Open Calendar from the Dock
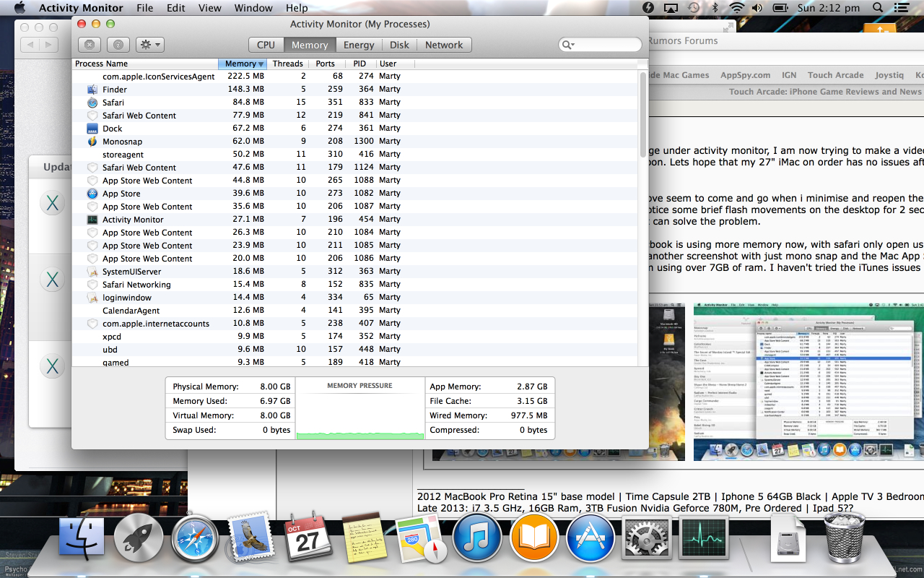924x578 pixels. pos(308,538)
